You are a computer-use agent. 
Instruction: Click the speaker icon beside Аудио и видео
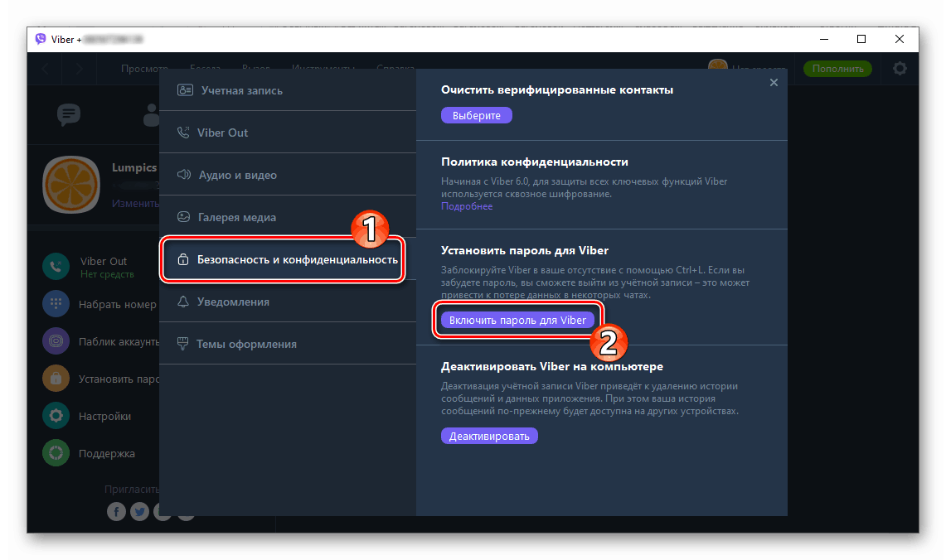[x=184, y=175]
